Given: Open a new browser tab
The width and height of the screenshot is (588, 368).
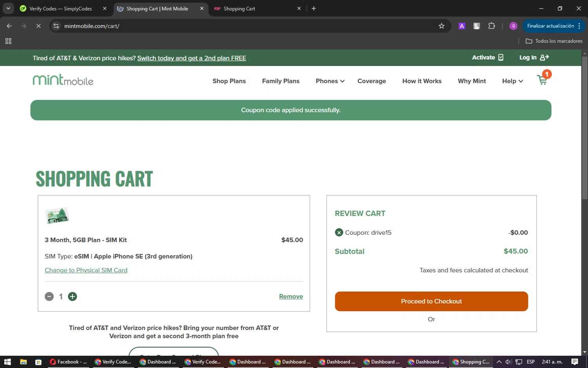Looking at the screenshot, I should coord(314,8).
